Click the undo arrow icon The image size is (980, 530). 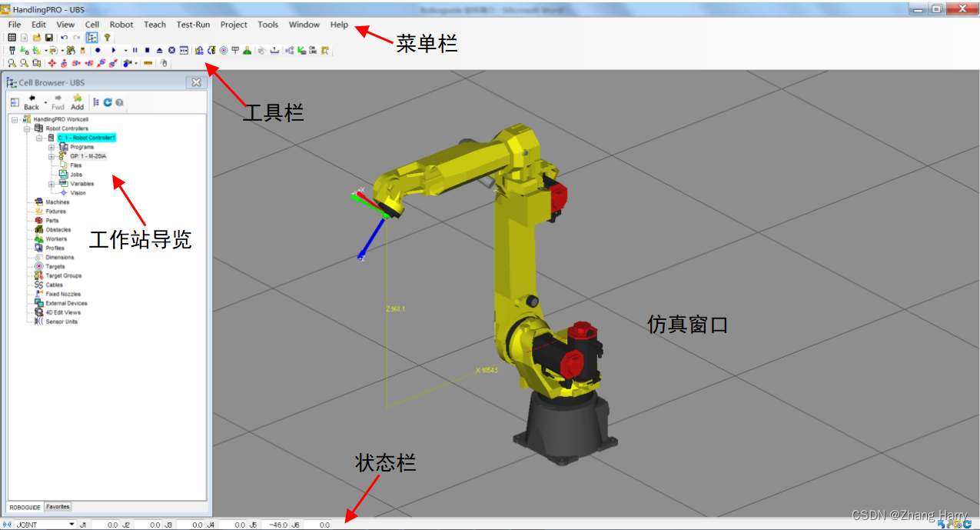pyautogui.click(x=64, y=37)
